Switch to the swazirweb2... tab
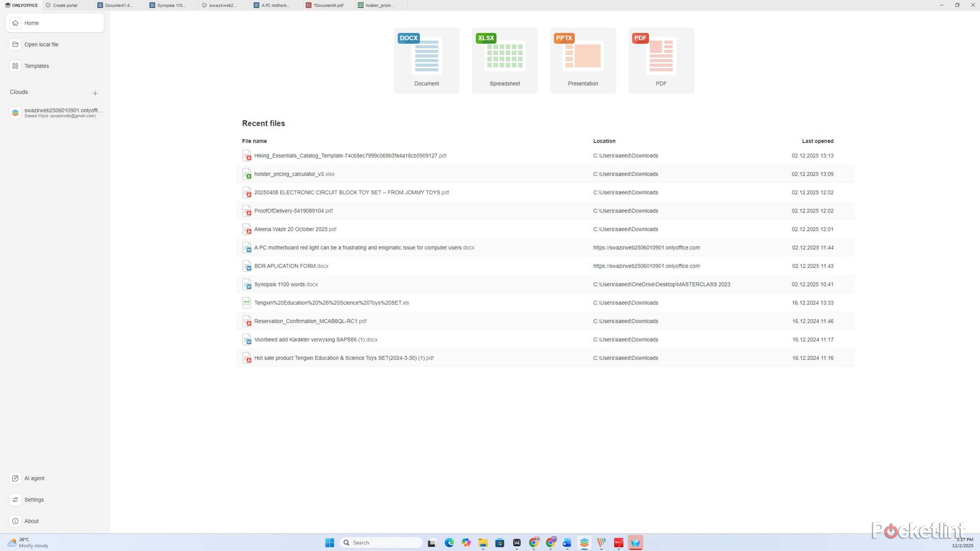The height and width of the screenshot is (551, 980). 224,5
